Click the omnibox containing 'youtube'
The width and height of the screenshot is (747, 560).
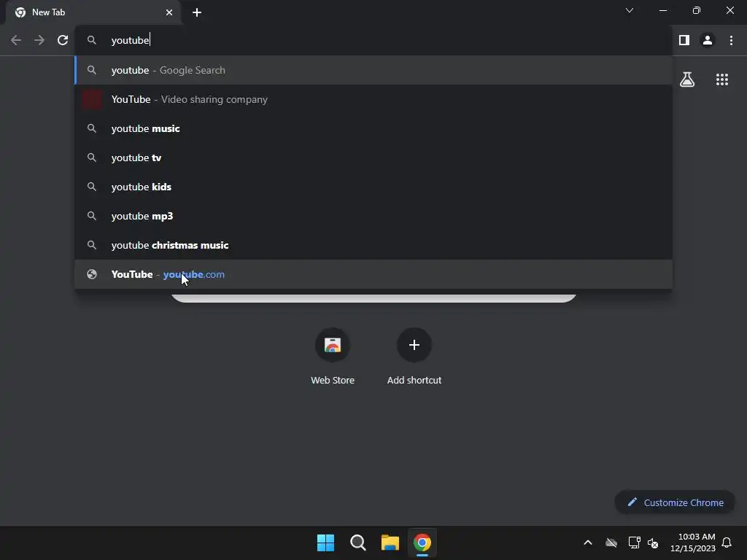[373, 41]
